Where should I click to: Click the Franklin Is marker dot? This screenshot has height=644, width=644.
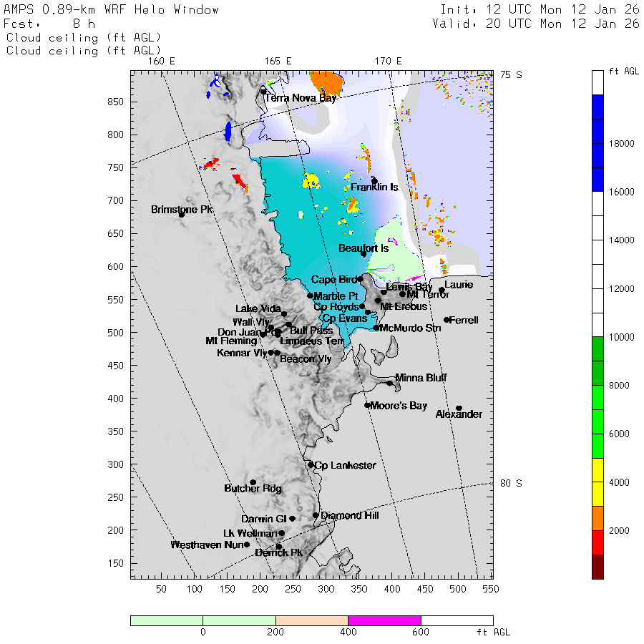374,181
